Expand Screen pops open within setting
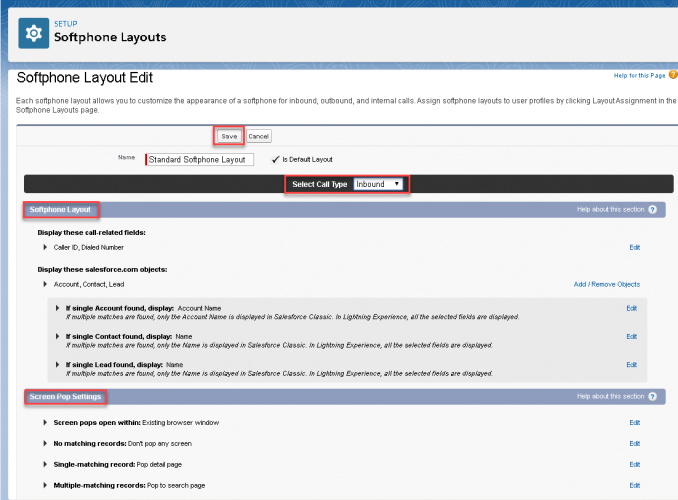The width and height of the screenshot is (678, 500). click(x=45, y=422)
